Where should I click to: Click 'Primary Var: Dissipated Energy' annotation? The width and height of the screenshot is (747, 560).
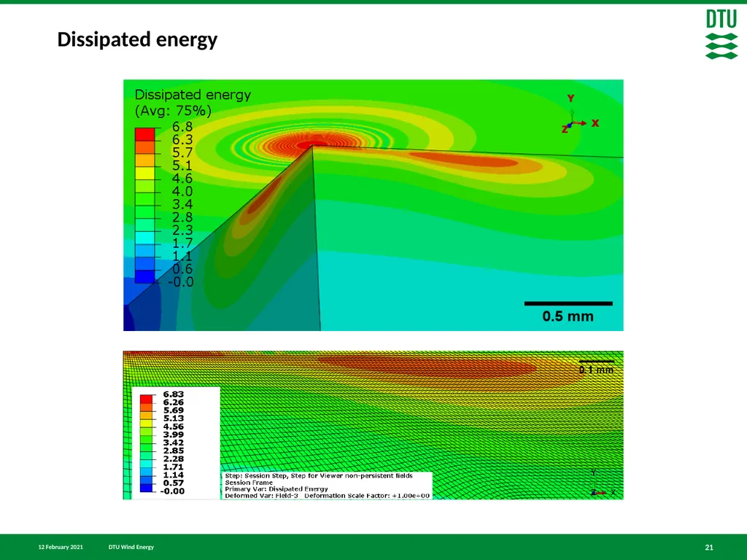[x=276, y=489]
